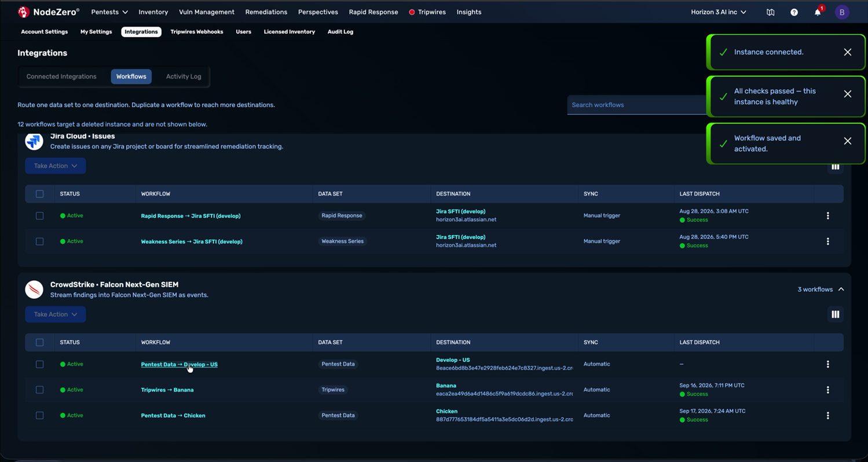Open row menu for Rapid Response workflow
Image resolution: width=868 pixels, height=462 pixels.
coord(827,215)
